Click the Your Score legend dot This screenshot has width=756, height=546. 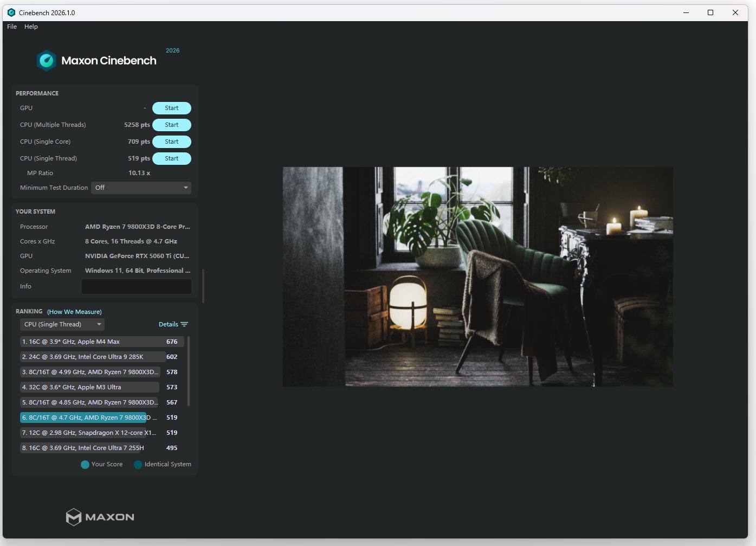[85, 465]
